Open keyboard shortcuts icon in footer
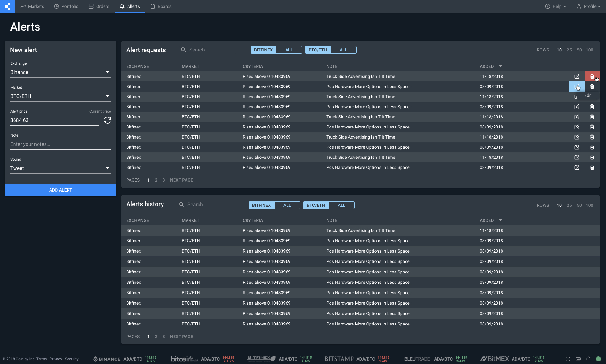This screenshot has width=606, height=364. [x=578, y=359]
